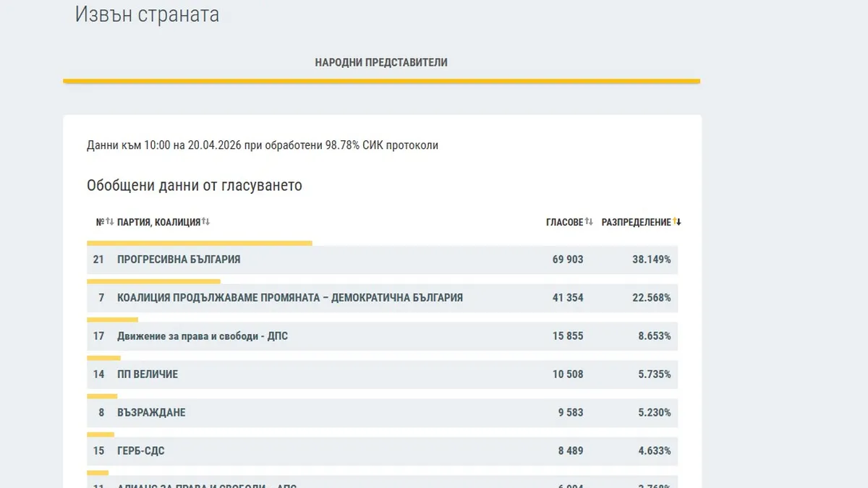Viewport: 868px width, 488px height.
Task: Toggle sort arrows next to РАЗПРЕДЕЛЕНИЕ
Action: [x=677, y=221]
